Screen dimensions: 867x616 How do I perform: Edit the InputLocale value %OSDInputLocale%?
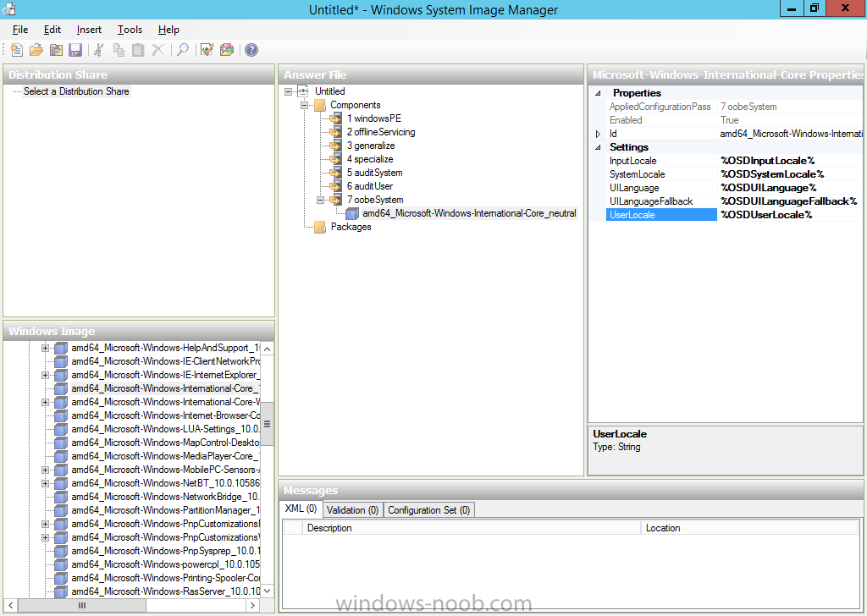(x=791, y=161)
